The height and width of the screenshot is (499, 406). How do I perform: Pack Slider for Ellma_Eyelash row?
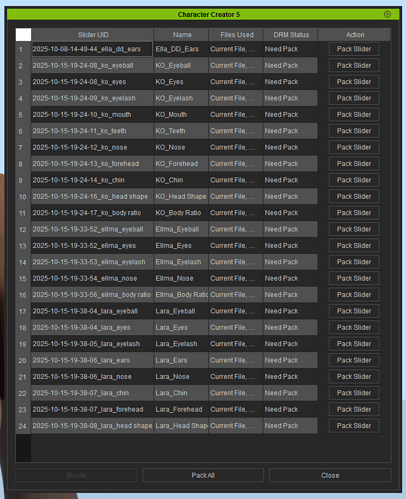tap(354, 262)
